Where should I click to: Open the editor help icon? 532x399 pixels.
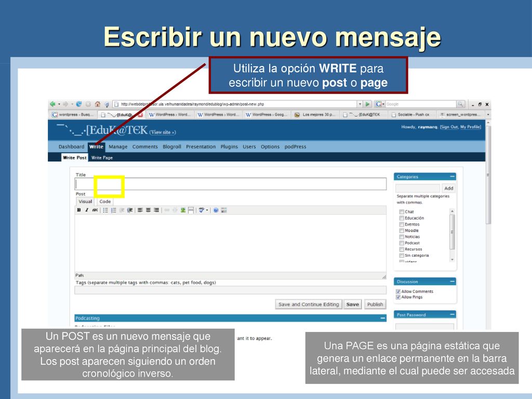coord(216,210)
